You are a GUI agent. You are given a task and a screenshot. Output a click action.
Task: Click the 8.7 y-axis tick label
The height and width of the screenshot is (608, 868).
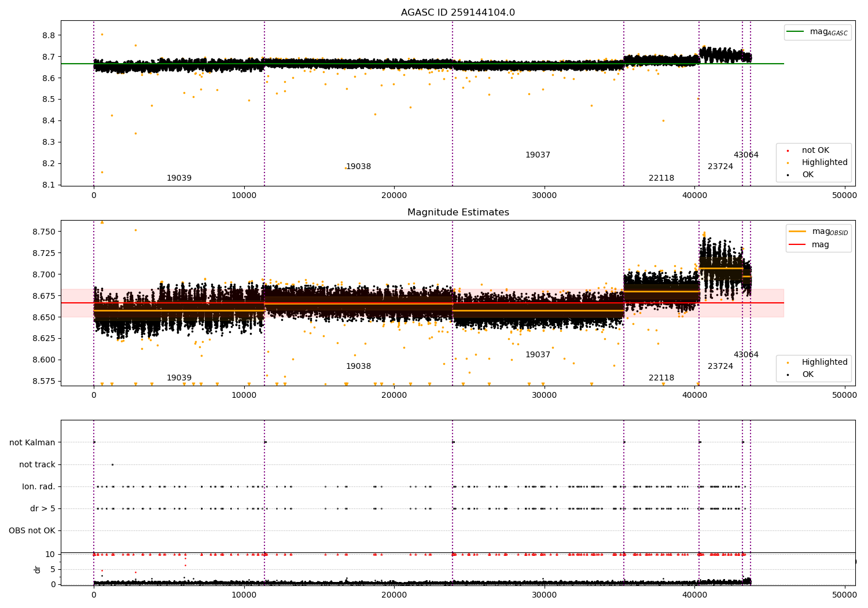click(x=49, y=57)
